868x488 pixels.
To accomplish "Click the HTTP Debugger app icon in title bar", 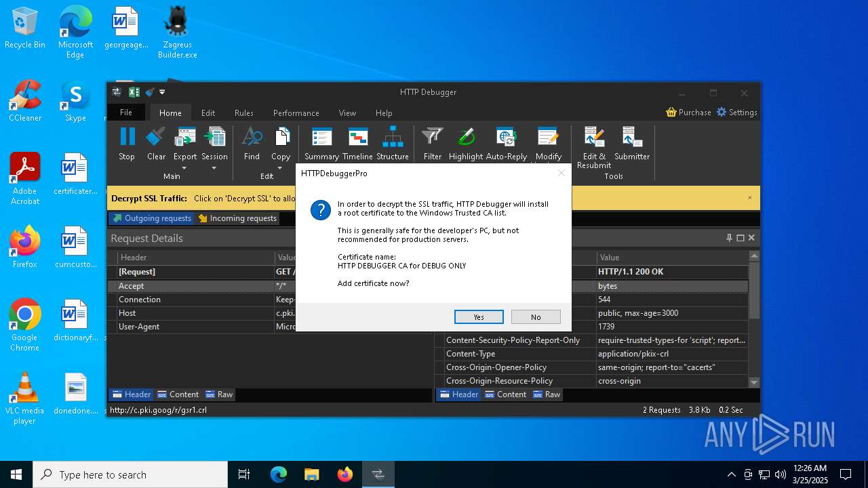I will coord(117,92).
